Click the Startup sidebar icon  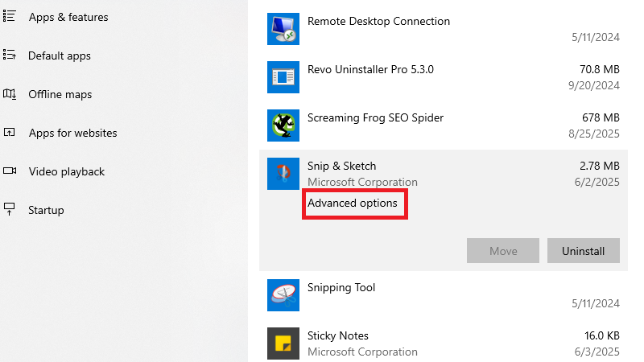pyautogui.click(x=10, y=210)
